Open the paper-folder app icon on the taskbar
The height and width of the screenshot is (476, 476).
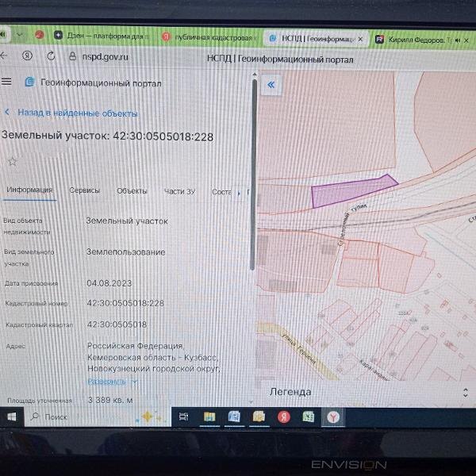259,416
